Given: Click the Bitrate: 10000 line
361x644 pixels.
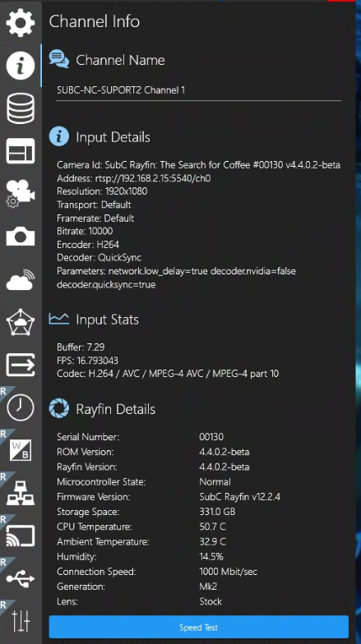Looking at the screenshot, I should click(x=85, y=232).
